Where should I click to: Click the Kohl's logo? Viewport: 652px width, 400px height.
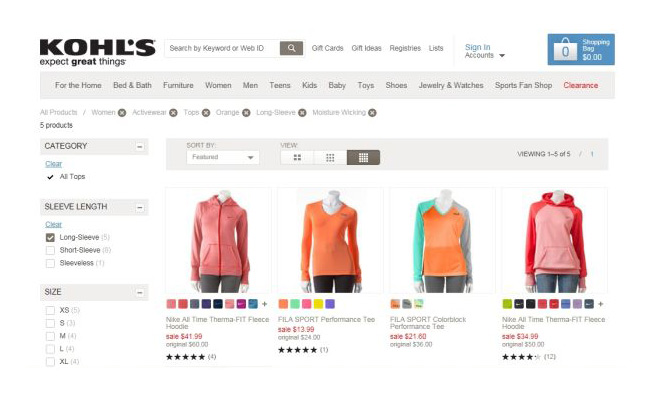coord(97,52)
